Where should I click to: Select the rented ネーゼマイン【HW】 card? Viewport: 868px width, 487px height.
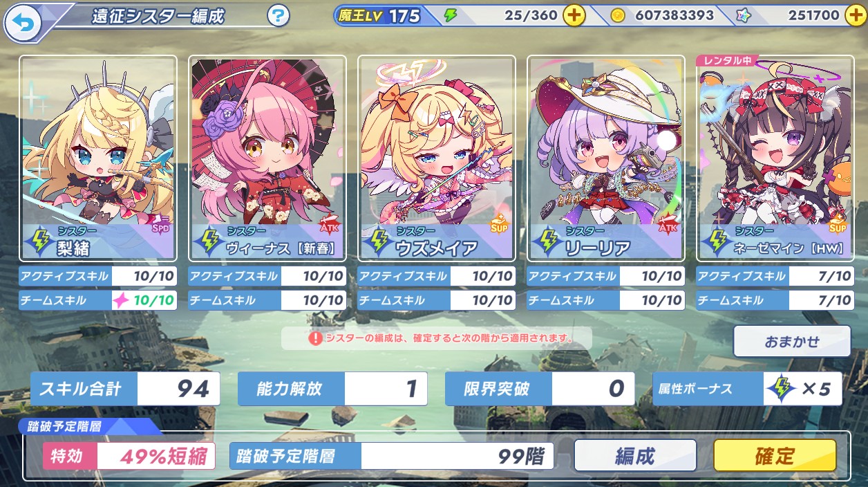click(775, 158)
